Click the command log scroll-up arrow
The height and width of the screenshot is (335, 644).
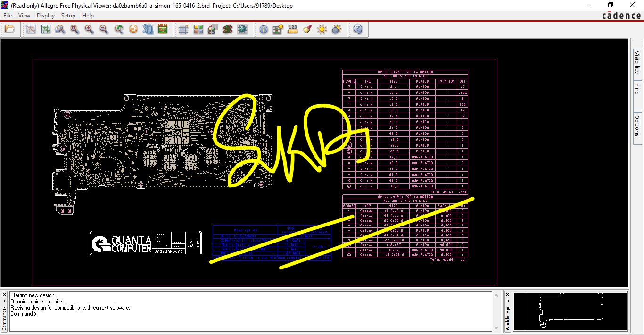[495, 295]
